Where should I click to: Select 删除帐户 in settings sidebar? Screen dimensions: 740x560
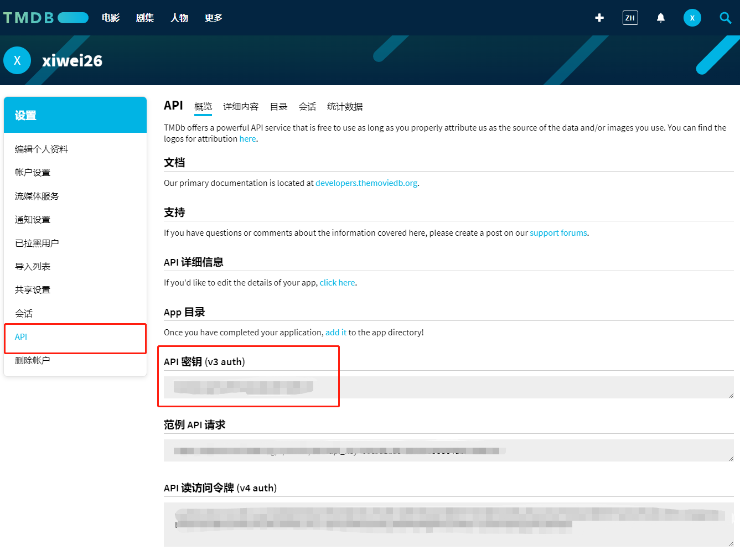click(33, 360)
